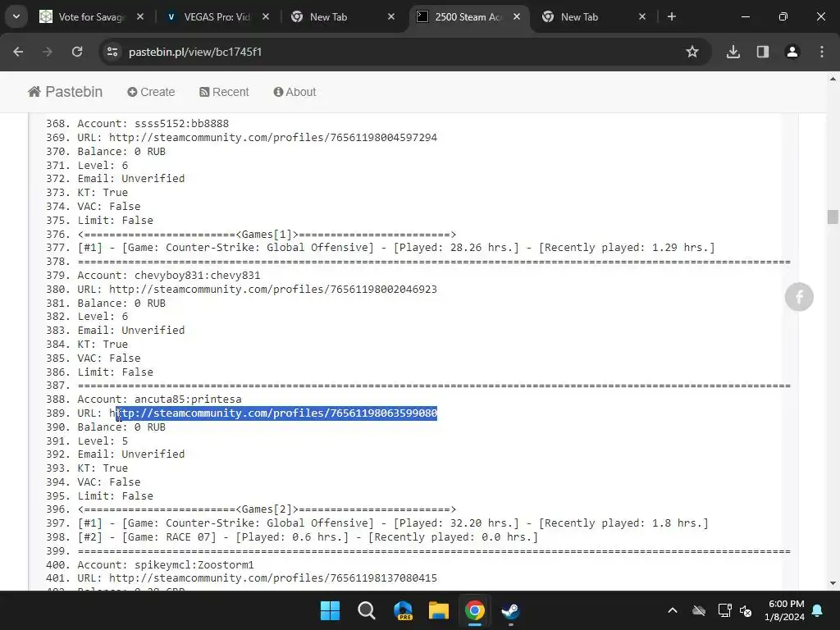Image resolution: width=840 pixels, height=630 pixels.
Task: Click the cloud sync tray icon
Action: tap(699, 610)
